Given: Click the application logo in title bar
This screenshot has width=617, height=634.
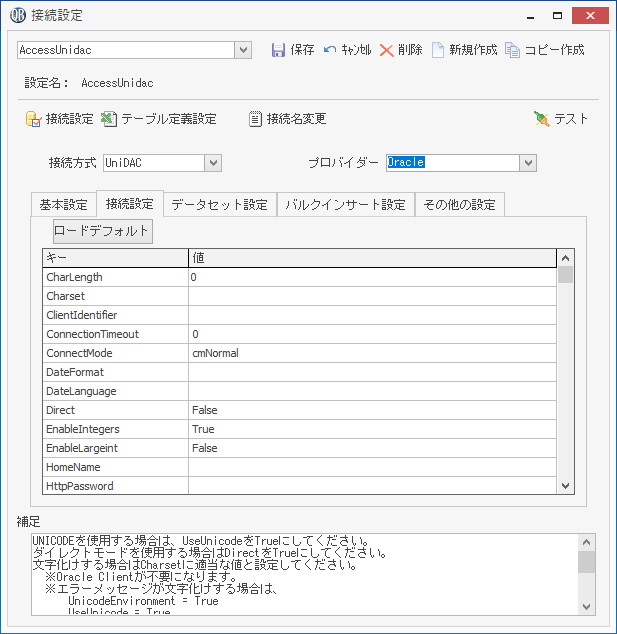Looking at the screenshot, I should (x=18, y=15).
